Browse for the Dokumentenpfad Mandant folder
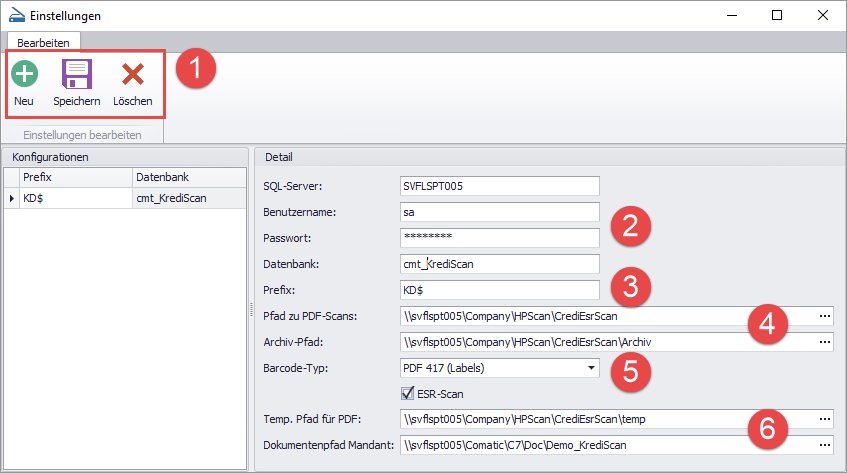The image size is (847, 473). (824, 445)
